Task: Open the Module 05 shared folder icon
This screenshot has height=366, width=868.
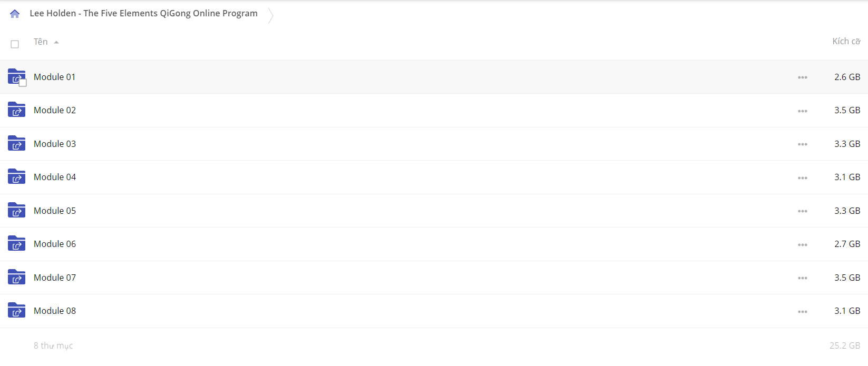Action: [17, 210]
